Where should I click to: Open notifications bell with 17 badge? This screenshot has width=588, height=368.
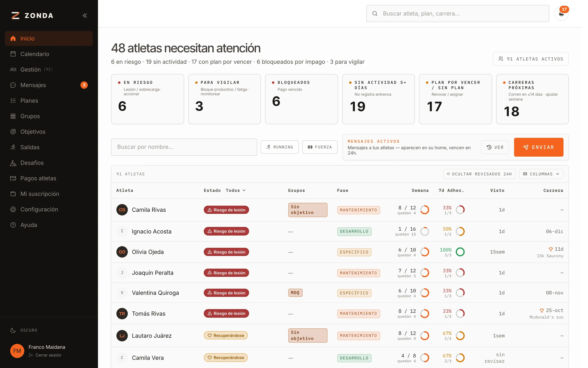click(x=561, y=14)
